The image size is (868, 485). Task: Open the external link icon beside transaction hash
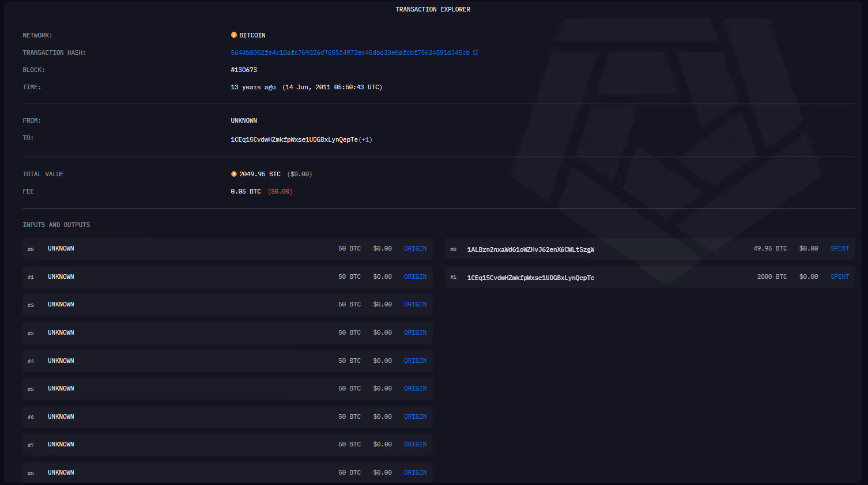(x=475, y=52)
